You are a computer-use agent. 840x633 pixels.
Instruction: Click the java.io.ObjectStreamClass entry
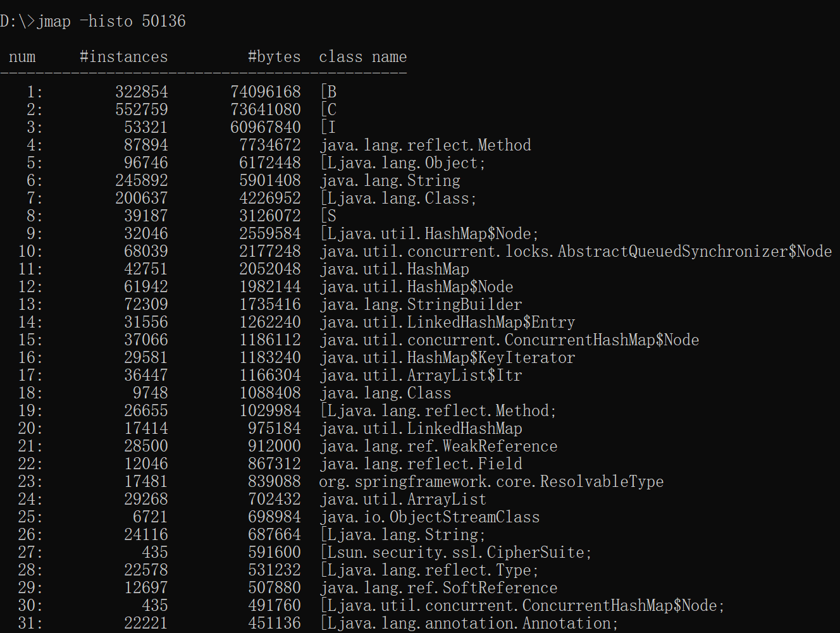click(x=430, y=517)
